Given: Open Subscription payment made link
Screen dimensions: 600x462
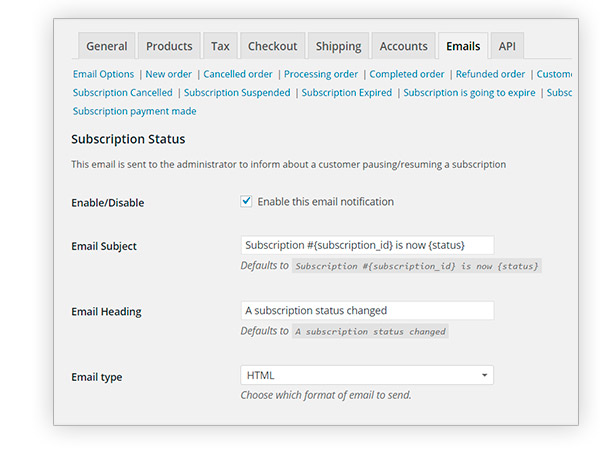Looking at the screenshot, I should (x=134, y=111).
